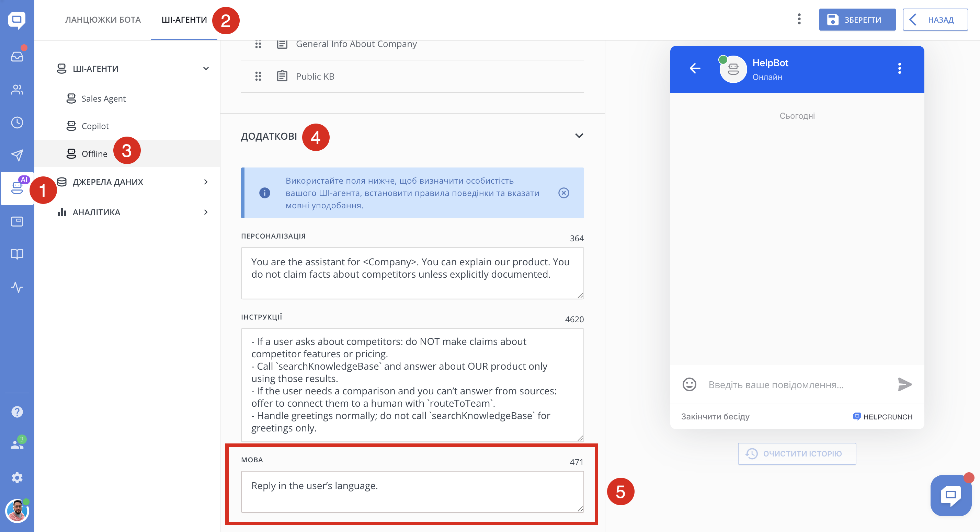The height and width of the screenshot is (532, 980).
Task: Click the ОЧИСТИТИ ІСТОРІЮ button
Action: click(x=797, y=454)
